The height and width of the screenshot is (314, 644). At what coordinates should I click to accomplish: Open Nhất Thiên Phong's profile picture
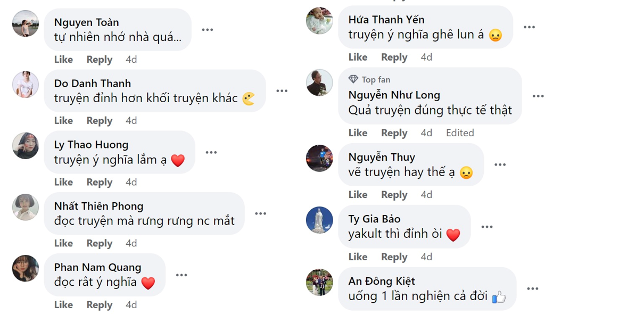[x=26, y=207]
